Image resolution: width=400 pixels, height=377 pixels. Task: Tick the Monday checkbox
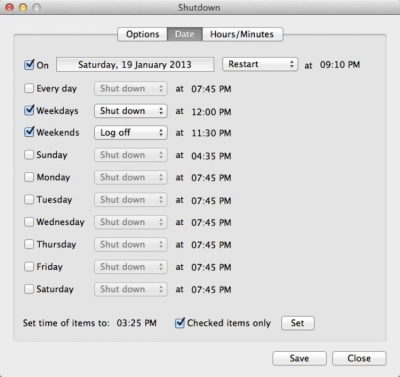29,177
